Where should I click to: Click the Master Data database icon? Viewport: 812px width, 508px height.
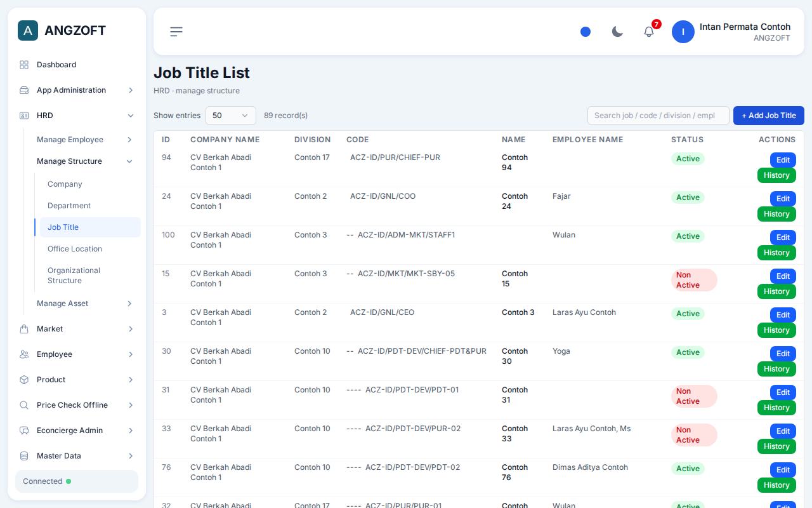tap(24, 456)
